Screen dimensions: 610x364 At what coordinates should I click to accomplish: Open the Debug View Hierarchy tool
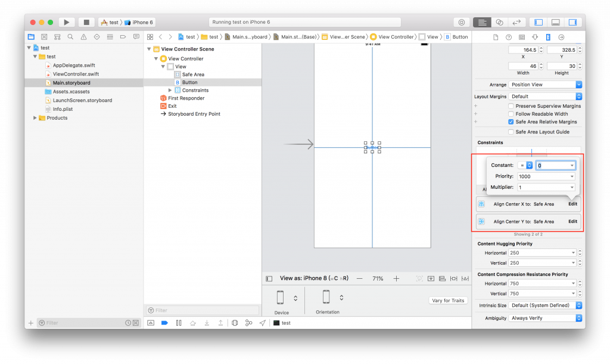(235, 323)
